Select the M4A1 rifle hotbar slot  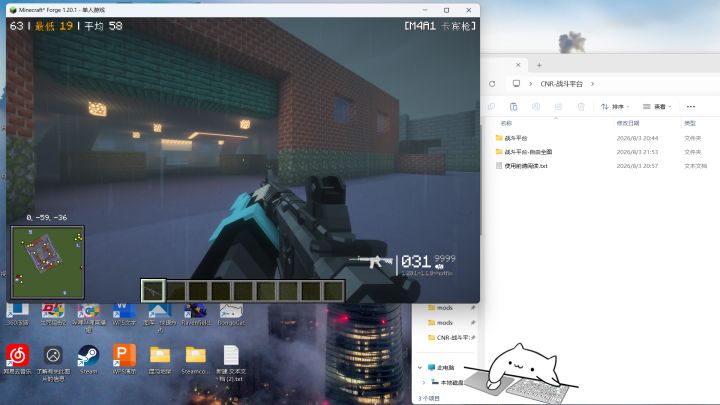pos(152,291)
